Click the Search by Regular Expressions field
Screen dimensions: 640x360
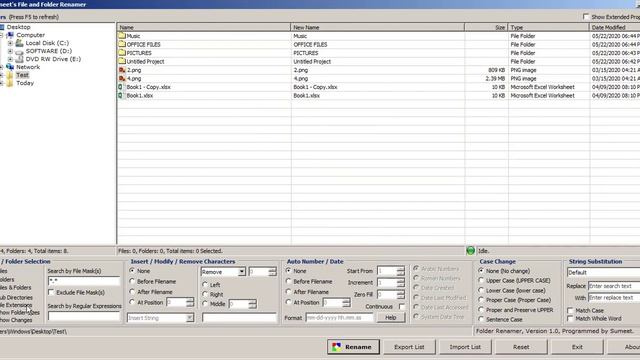(84, 316)
